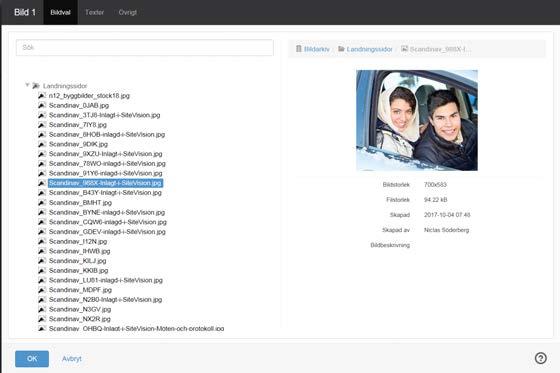The height and width of the screenshot is (373, 560).
Task: Click image icon beside Scandinav_91Y6-inlagd-i-SiteVision.jpg
Action: pyautogui.click(x=42, y=173)
